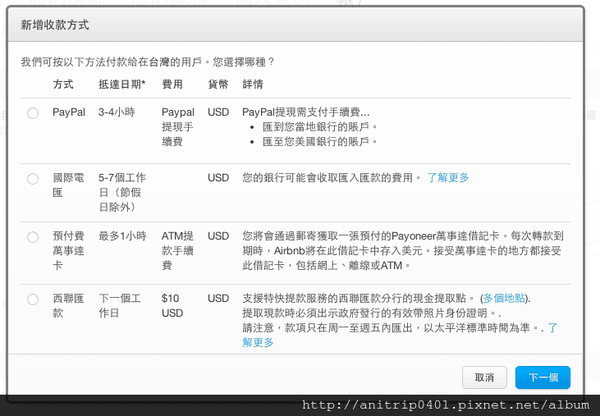Click the 抵達日期* column header
Viewport: 600px width, 416px height.
122,84
